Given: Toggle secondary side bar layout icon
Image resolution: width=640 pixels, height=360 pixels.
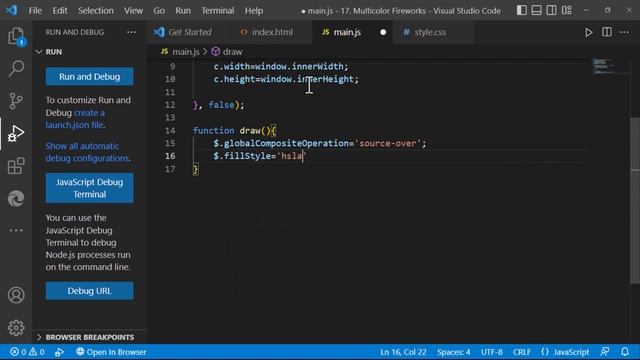Looking at the screenshot, I should coord(551,10).
